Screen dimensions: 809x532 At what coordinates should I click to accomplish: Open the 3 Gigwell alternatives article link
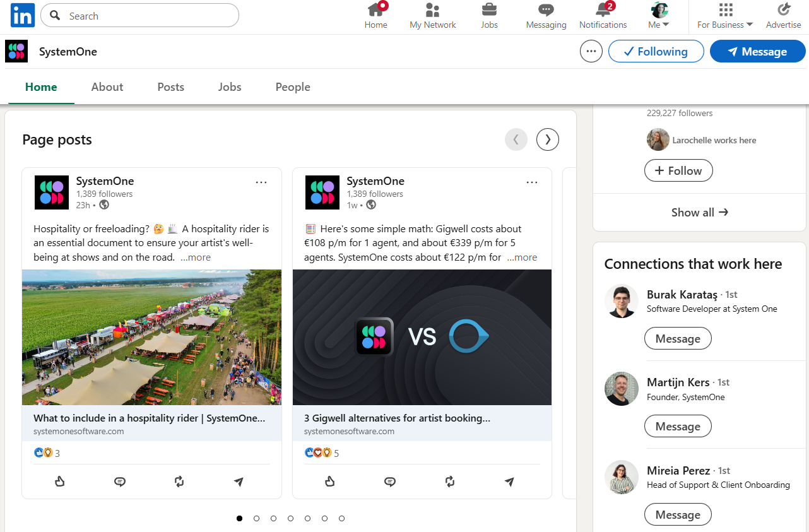coord(422,423)
